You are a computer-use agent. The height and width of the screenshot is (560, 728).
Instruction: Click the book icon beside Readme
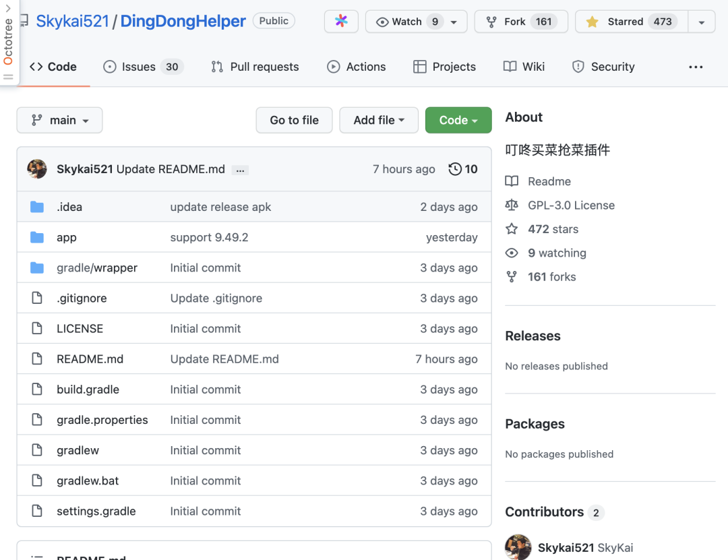(x=512, y=181)
